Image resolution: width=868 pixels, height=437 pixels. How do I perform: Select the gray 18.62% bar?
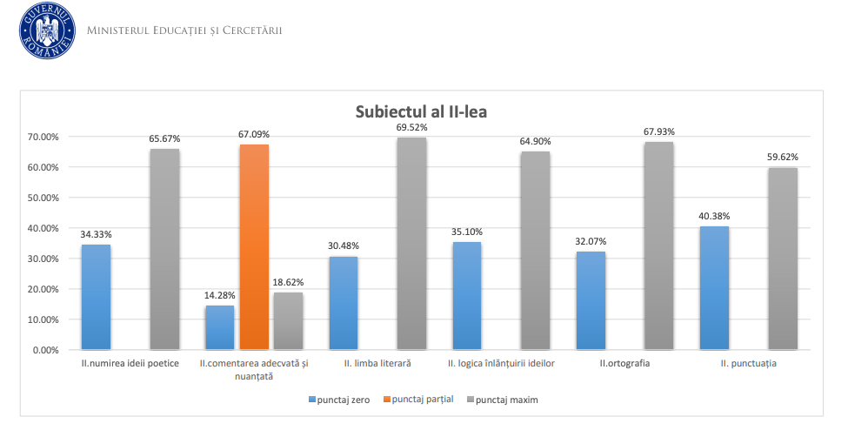[x=288, y=321]
